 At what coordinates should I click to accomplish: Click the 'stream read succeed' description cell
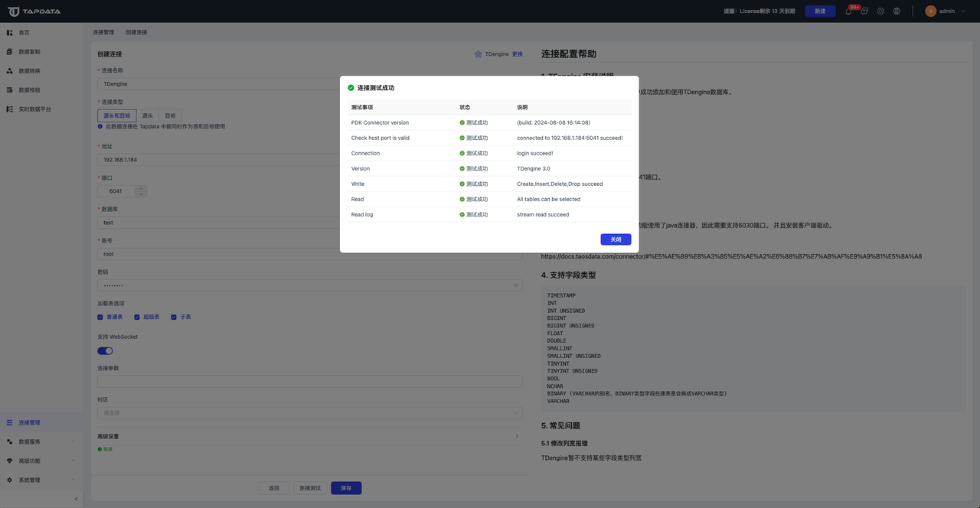coord(543,214)
